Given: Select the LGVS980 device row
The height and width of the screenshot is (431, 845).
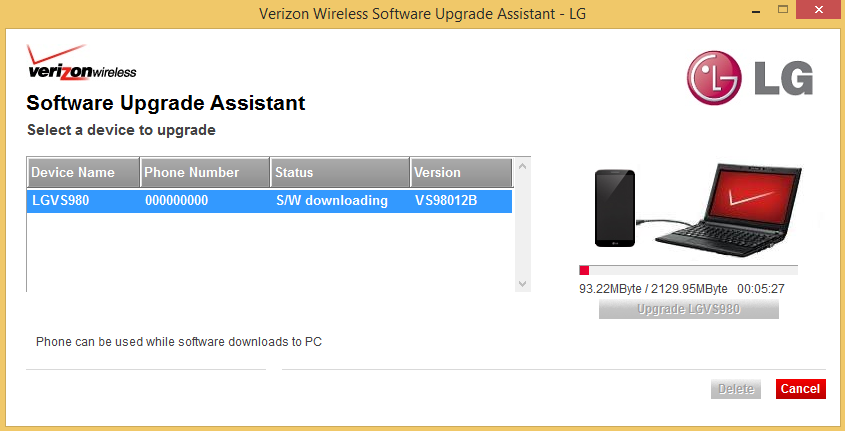Looking at the screenshot, I should [x=61, y=201].
